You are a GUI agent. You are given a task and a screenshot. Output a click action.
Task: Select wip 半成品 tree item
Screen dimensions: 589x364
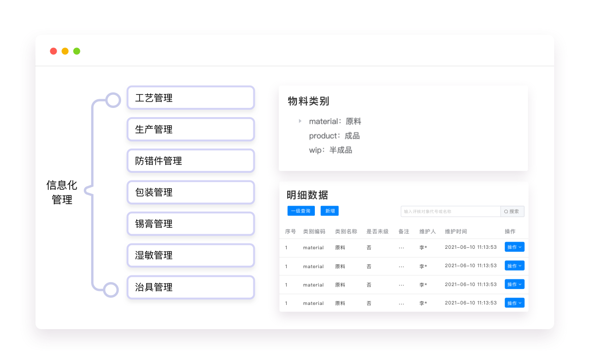[x=330, y=150]
